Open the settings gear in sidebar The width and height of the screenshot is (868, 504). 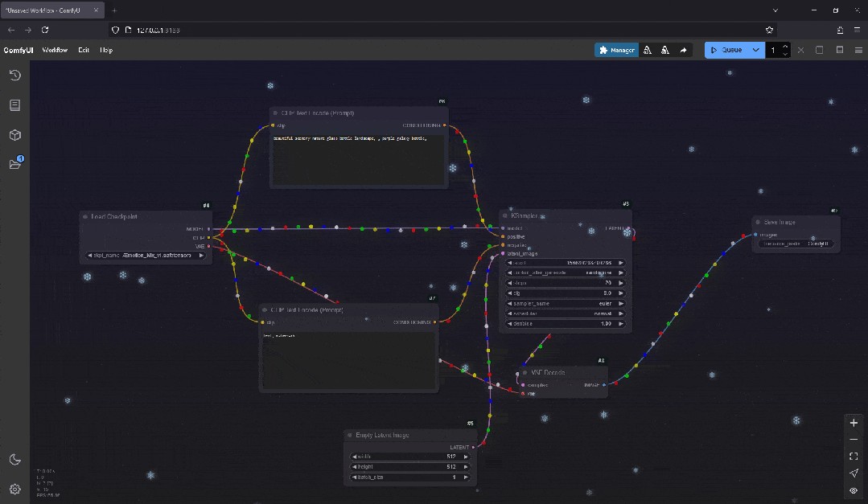pos(15,489)
